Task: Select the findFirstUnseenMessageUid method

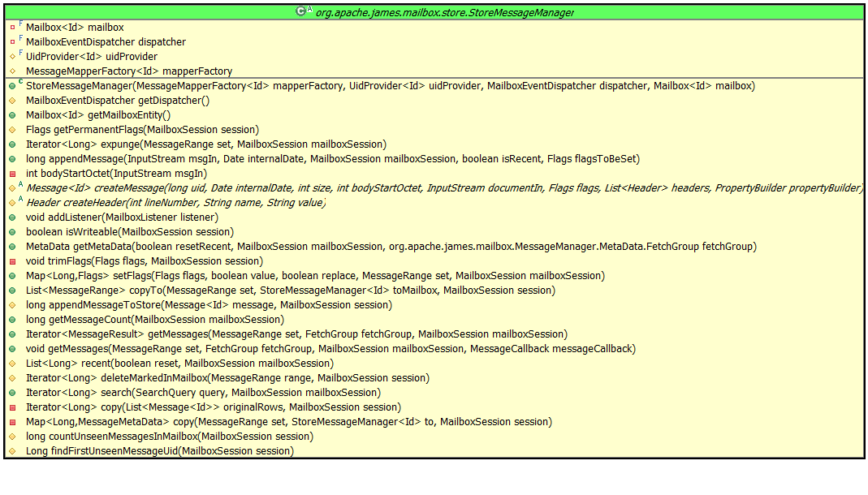Action: 159,451
